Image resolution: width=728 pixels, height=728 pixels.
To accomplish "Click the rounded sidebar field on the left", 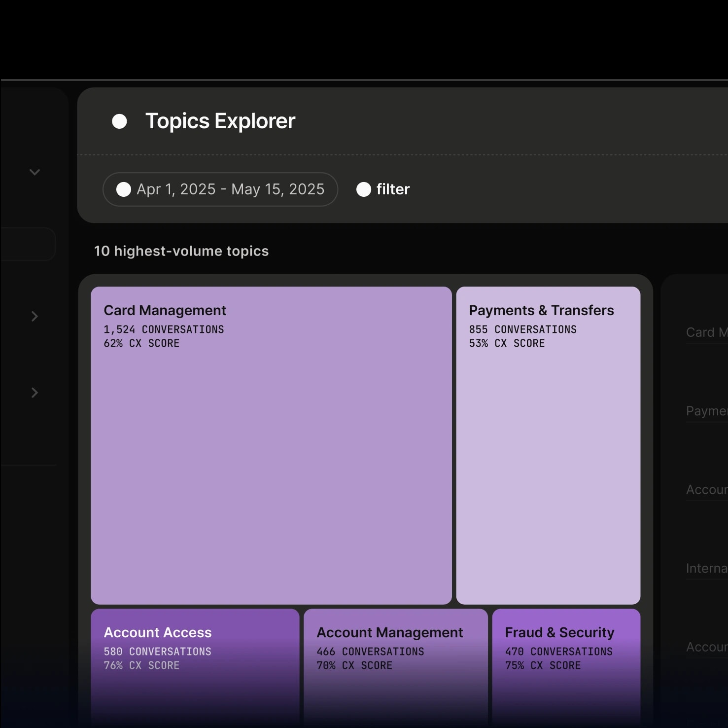I will pos(28,244).
